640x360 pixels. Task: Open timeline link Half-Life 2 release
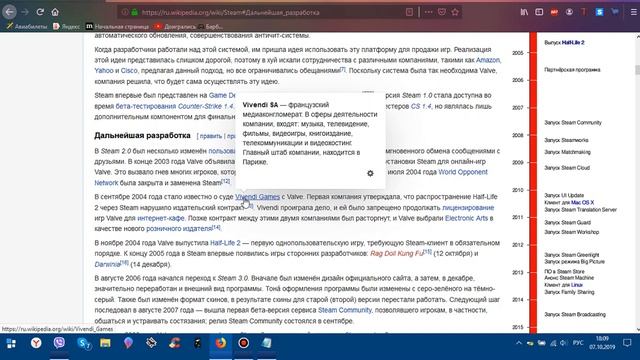pyautogui.click(x=573, y=42)
